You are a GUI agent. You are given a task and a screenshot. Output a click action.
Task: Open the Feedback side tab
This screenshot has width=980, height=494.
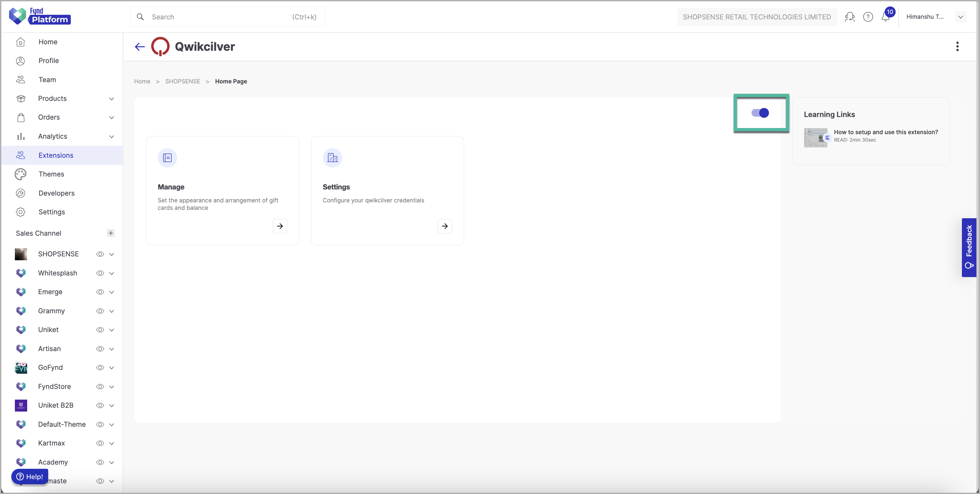969,247
